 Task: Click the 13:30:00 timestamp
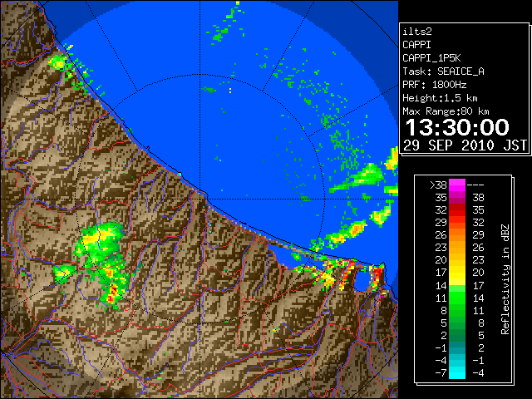tap(457, 127)
